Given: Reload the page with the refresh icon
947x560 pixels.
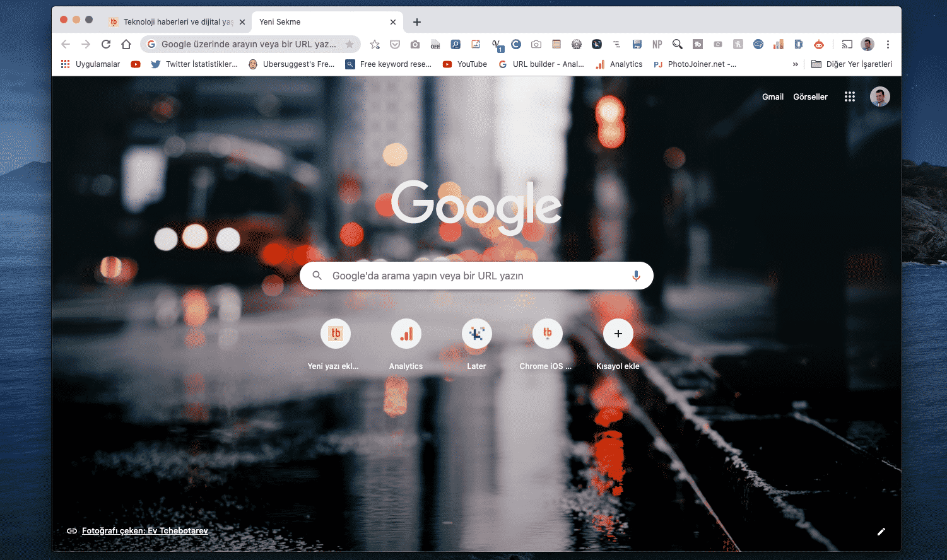Looking at the screenshot, I should click(106, 44).
